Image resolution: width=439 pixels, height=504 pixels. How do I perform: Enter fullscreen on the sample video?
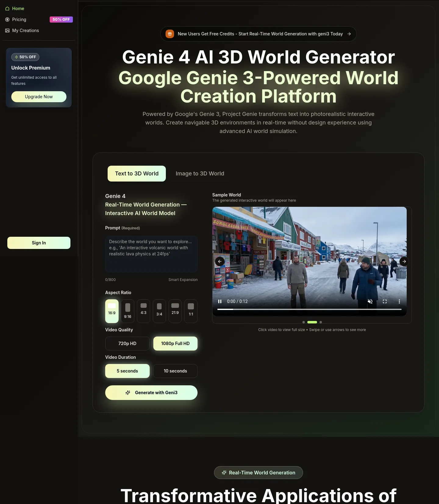[x=385, y=301]
